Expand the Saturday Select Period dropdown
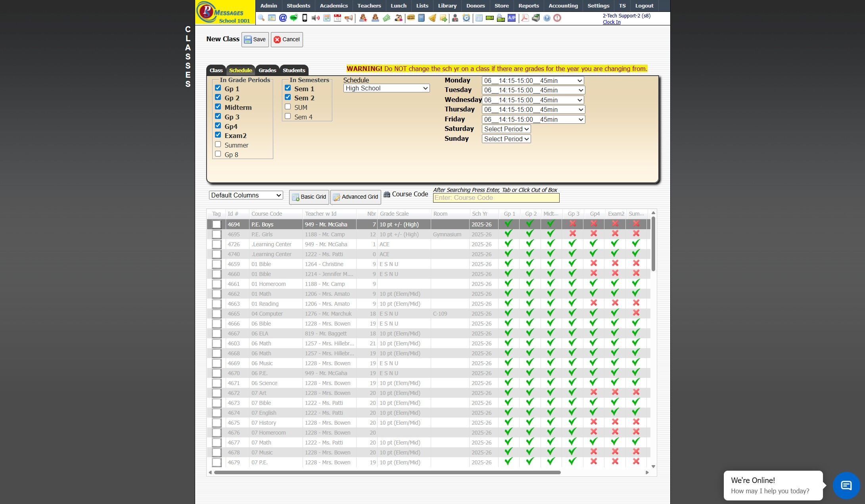This screenshot has width=865, height=504. (x=506, y=129)
